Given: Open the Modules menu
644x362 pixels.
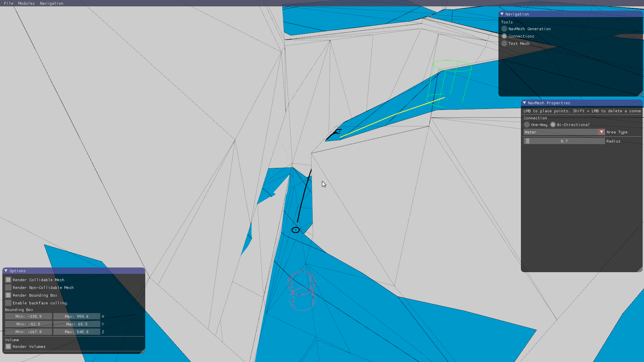Looking at the screenshot, I should pyautogui.click(x=26, y=3).
